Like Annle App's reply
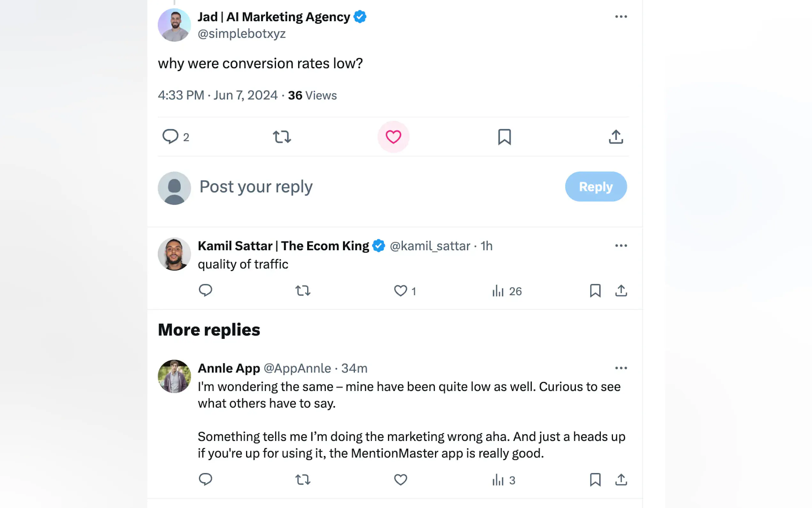The height and width of the screenshot is (508, 812). click(x=400, y=480)
